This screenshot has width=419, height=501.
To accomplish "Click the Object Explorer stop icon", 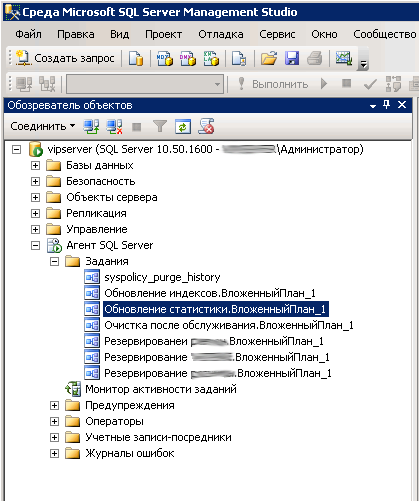I will (137, 127).
